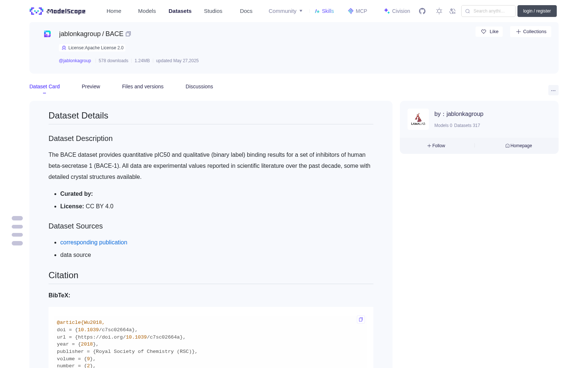This screenshot has height=368, width=588.
Task: Open the GitHub icon link
Action: coord(422,11)
